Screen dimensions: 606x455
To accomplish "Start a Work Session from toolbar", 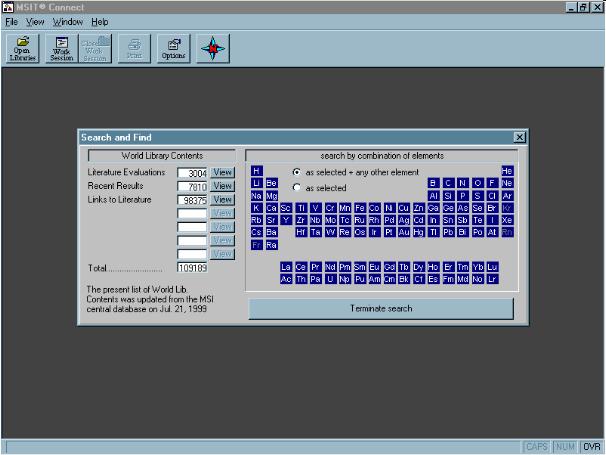I will 61,48.
